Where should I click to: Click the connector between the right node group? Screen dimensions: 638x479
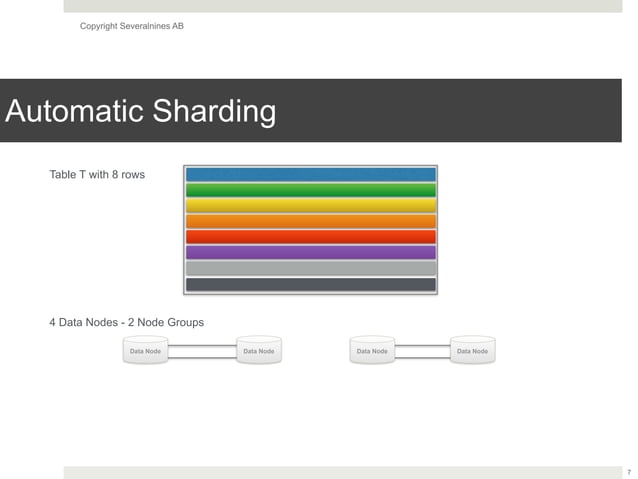click(x=422, y=352)
